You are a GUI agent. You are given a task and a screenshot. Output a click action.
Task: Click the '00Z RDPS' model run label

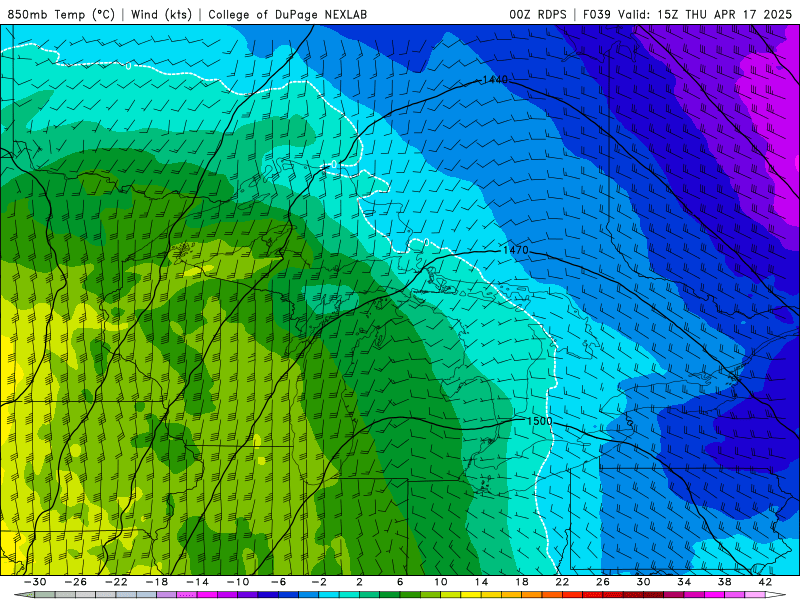pos(538,14)
